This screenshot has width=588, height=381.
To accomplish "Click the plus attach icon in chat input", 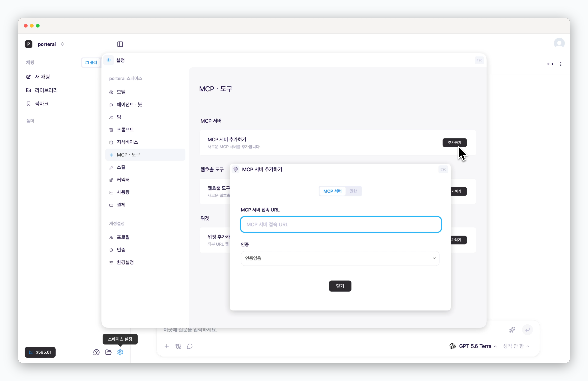I will tap(167, 346).
